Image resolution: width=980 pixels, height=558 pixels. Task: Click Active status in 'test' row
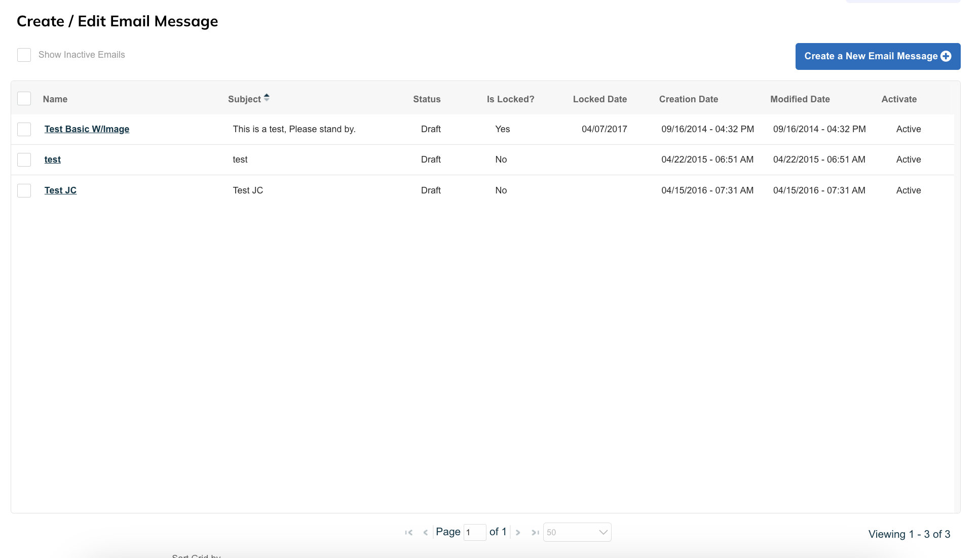[909, 160]
